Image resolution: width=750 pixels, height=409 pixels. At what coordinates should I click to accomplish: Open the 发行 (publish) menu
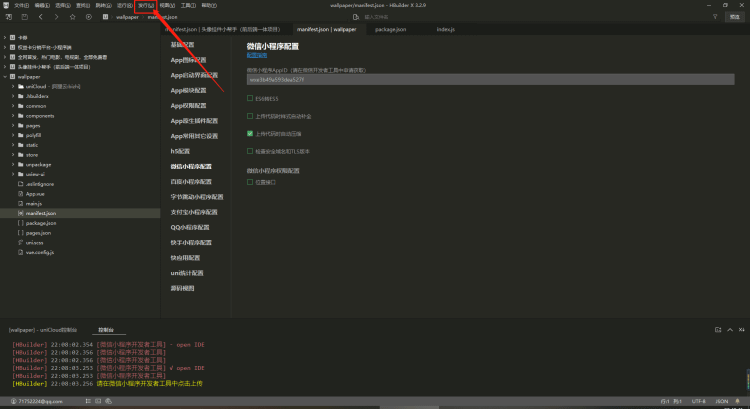(146, 5)
